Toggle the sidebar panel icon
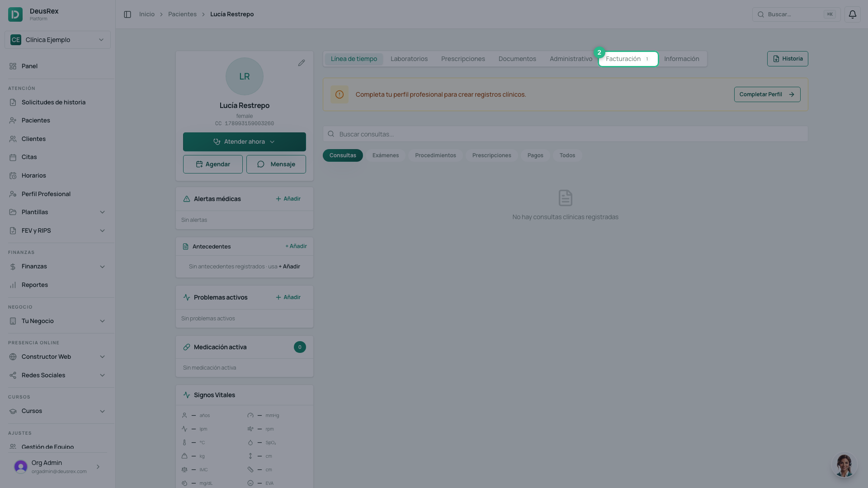Viewport: 868px width, 488px height. point(127,14)
